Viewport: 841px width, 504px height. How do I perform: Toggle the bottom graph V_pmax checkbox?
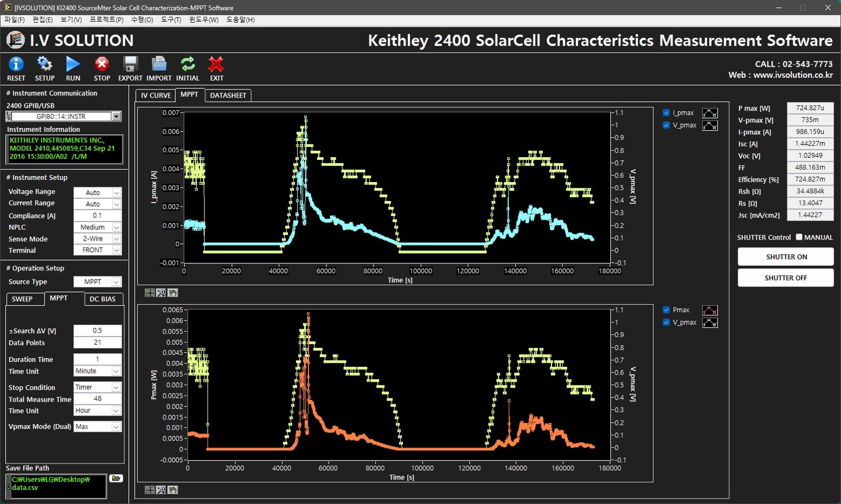666,322
